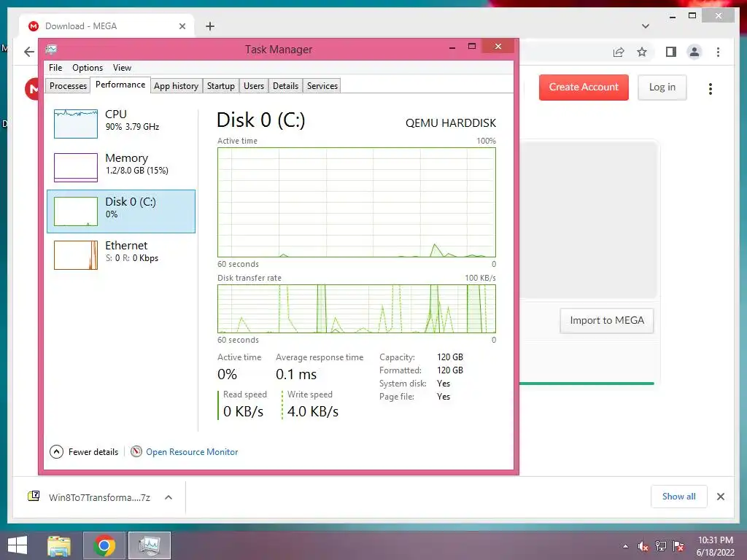Click the '4.0 KB/s' write speed value
Screen dimensions: 747x560
(313, 411)
